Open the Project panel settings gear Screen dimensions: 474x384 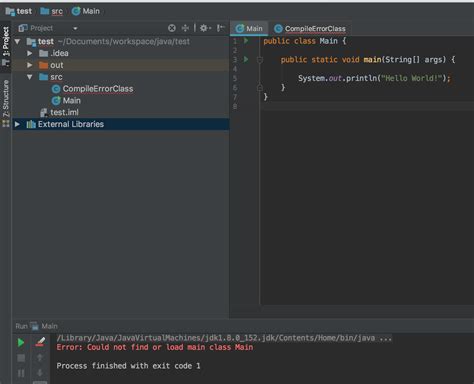(204, 28)
